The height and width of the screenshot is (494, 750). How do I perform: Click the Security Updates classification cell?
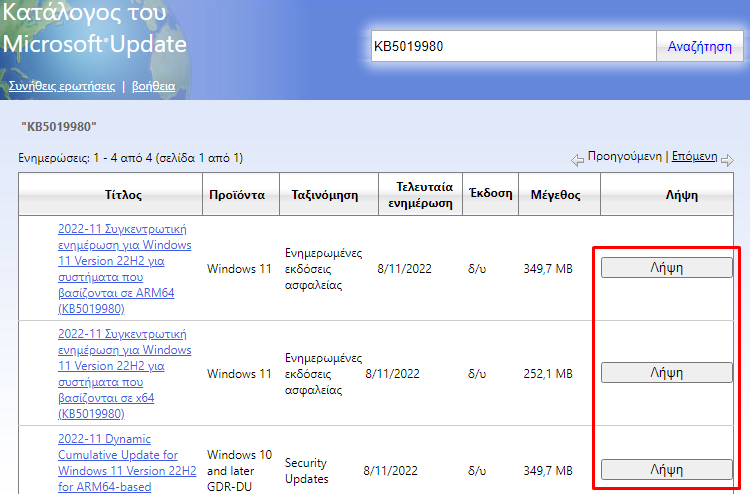(307, 471)
